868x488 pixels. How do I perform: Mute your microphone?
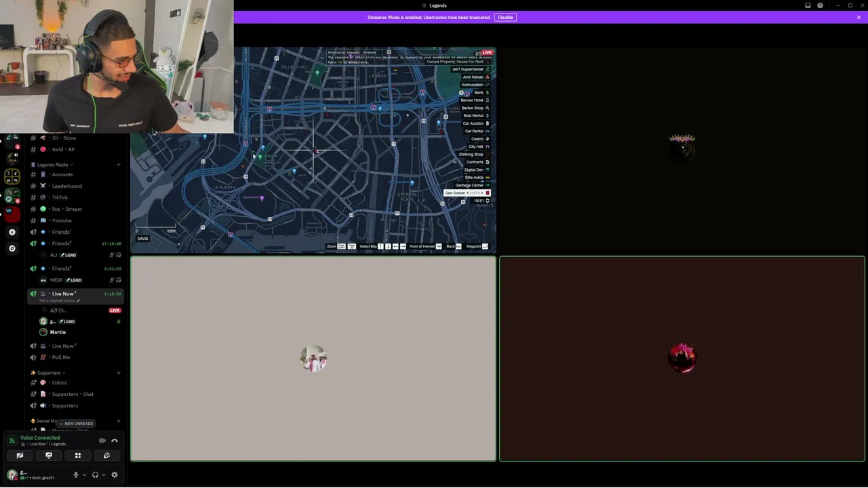pyautogui.click(x=76, y=475)
